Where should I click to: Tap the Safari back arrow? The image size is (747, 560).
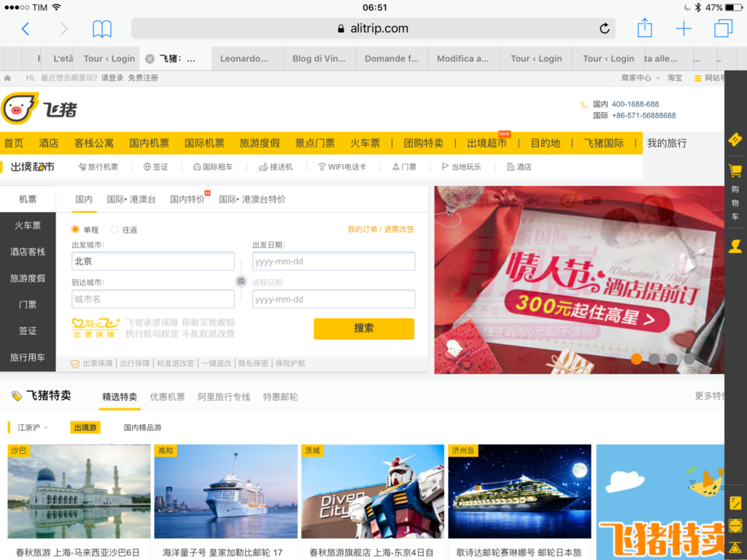coord(26,29)
